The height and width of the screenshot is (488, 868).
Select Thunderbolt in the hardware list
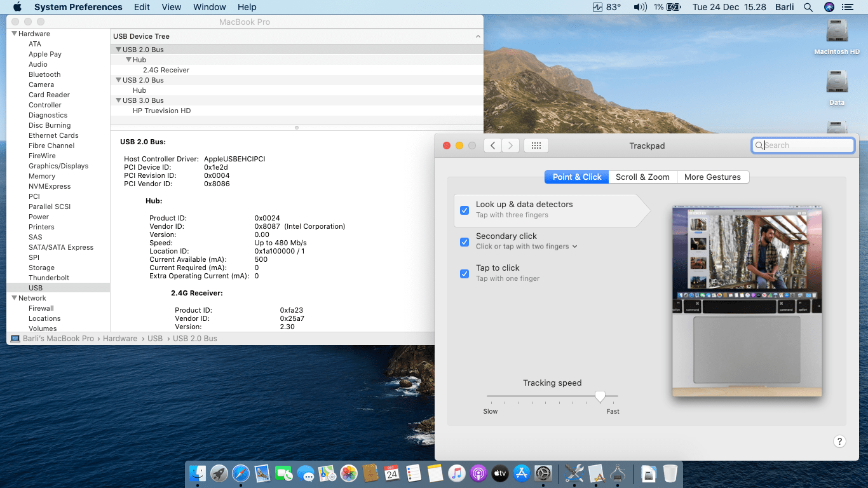(49, 278)
